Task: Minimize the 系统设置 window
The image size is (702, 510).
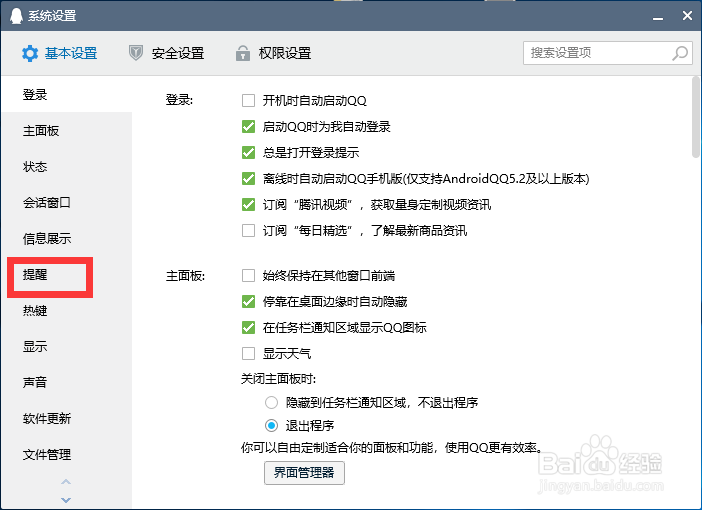Action: (658, 17)
